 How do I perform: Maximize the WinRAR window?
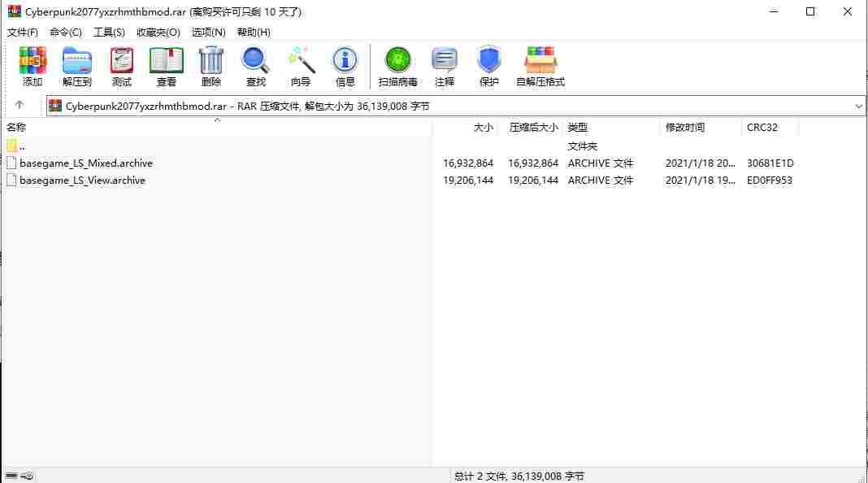click(810, 11)
